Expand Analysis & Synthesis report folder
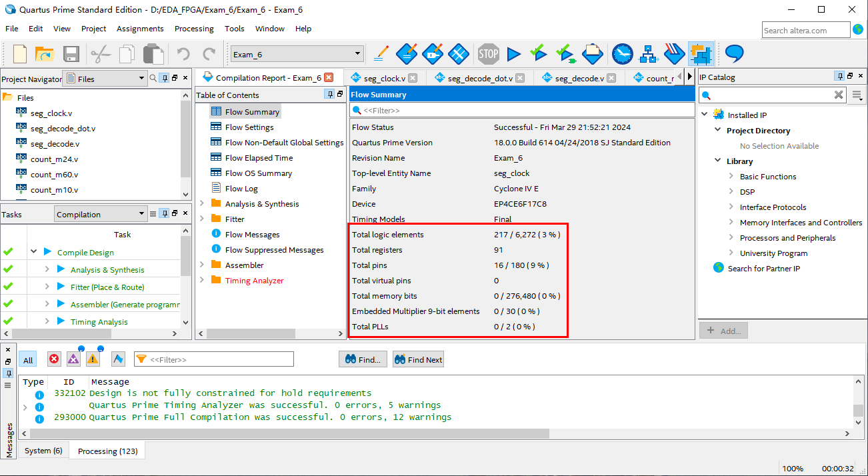 pyautogui.click(x=202, y=204)
